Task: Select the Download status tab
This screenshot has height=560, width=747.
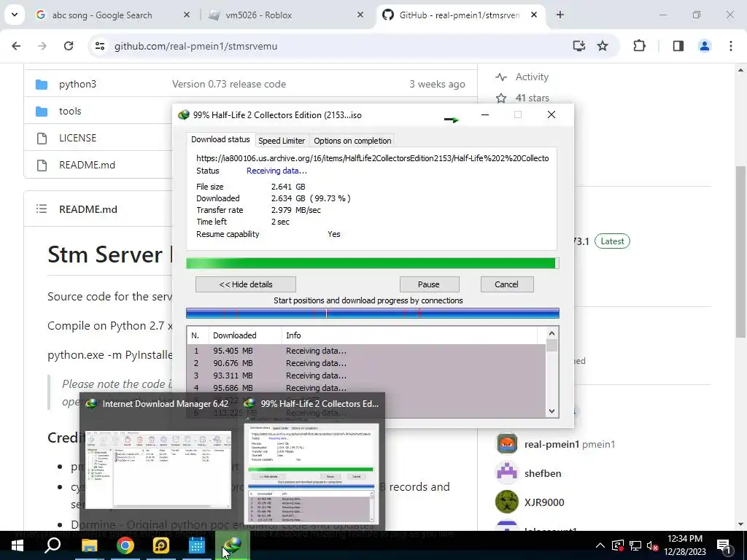Action: tap(220, 139)
